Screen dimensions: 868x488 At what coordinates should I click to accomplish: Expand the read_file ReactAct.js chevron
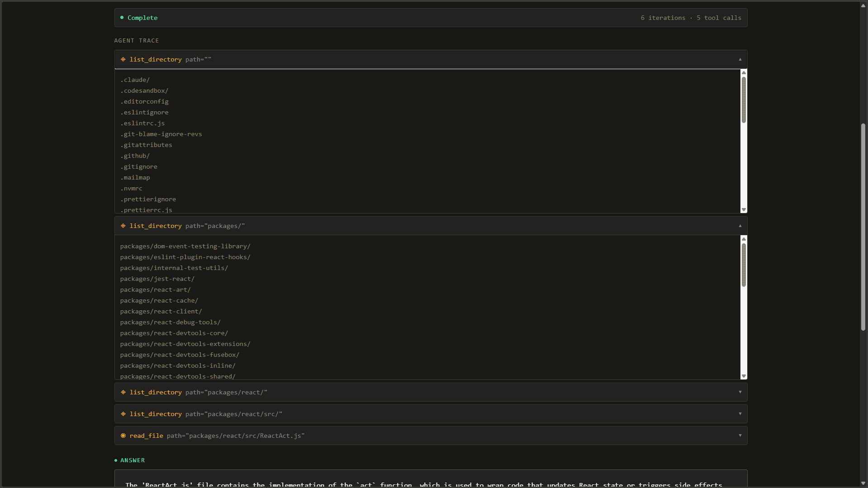740,436
